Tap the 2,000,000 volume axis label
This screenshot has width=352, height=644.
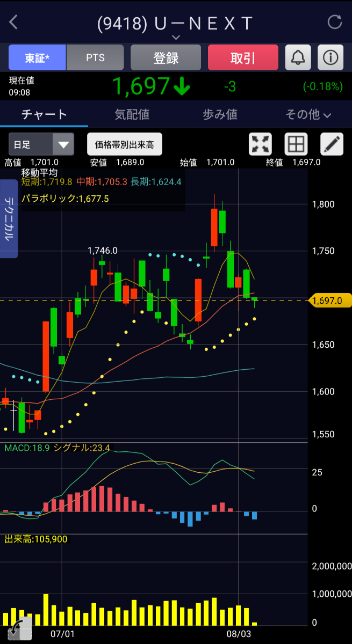tap(332, 566)
